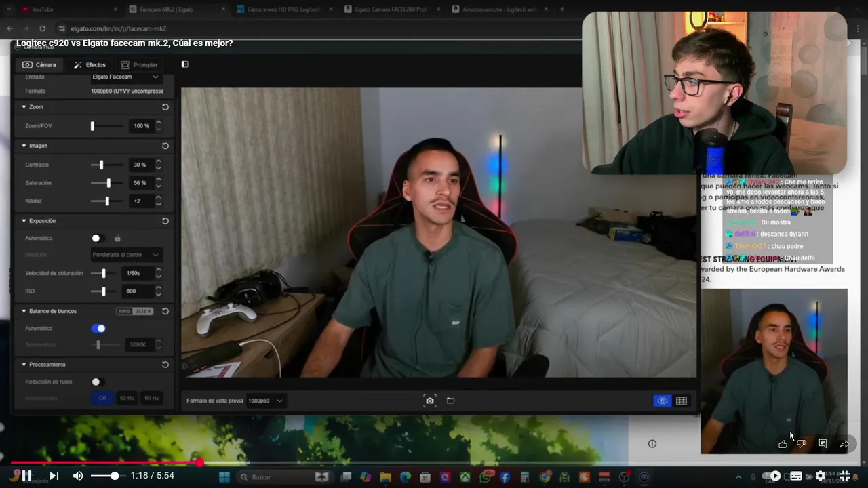868x488 pixels.
Task: Seek on the red video progress bar
Action: pyautogui.click(x=434, y=463)
